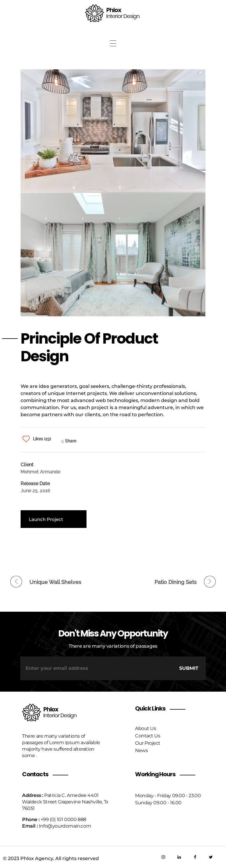
Task: Click the Phlox logo in header
Action: point(112,14)
